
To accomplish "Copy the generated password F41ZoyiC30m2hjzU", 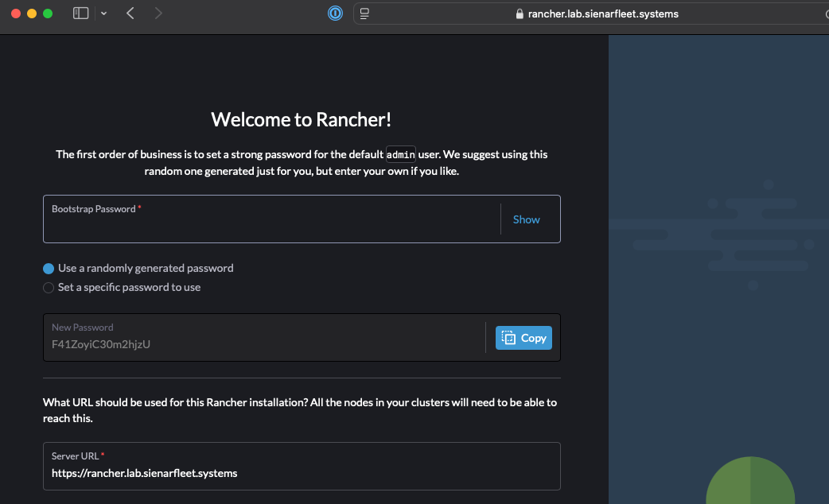I will (523, 337).
